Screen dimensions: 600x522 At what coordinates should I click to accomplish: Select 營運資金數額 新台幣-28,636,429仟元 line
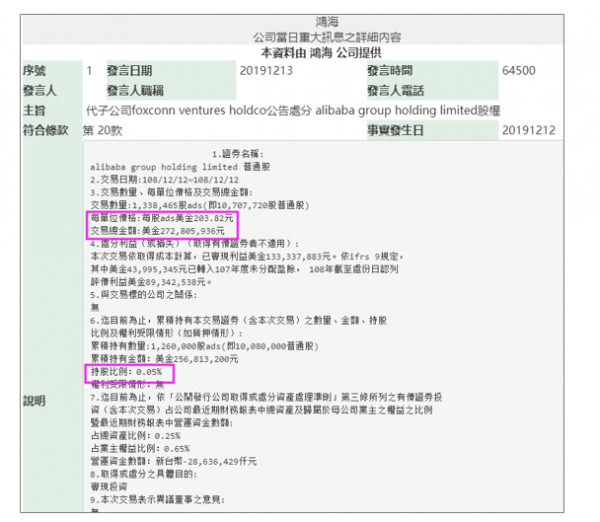[173, 462]
